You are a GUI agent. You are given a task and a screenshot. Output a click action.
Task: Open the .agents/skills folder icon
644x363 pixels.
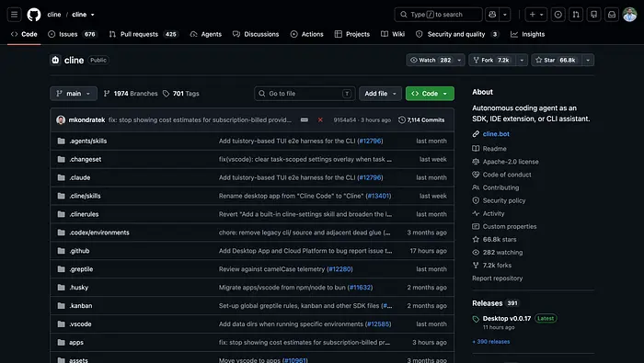[62, 141]
